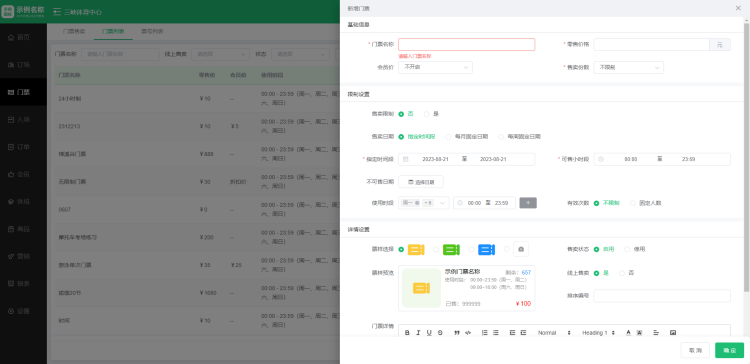Choose the yellow ticket style swatch
This screenshot has width=750, height=364.
pos(416,249)
